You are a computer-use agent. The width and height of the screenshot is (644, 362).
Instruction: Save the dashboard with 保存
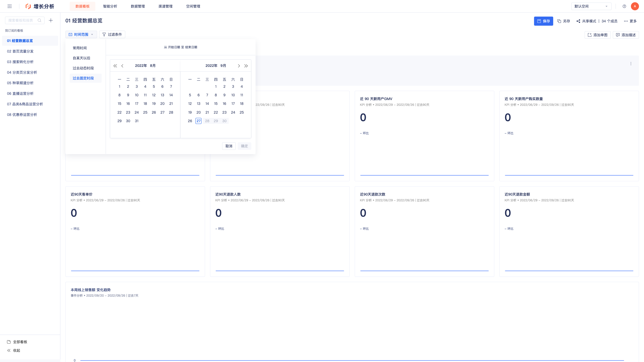click(x=544, y=21)
